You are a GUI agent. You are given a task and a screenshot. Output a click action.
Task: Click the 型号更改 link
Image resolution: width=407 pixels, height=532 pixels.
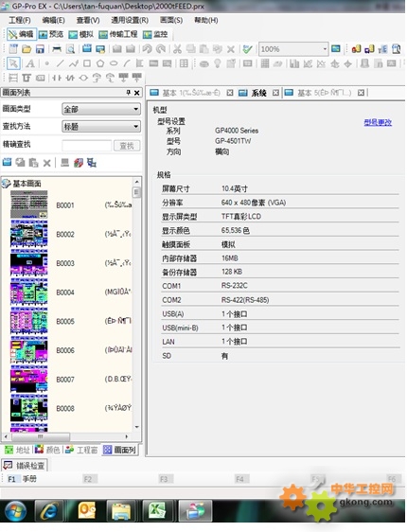tap(378, 122)
